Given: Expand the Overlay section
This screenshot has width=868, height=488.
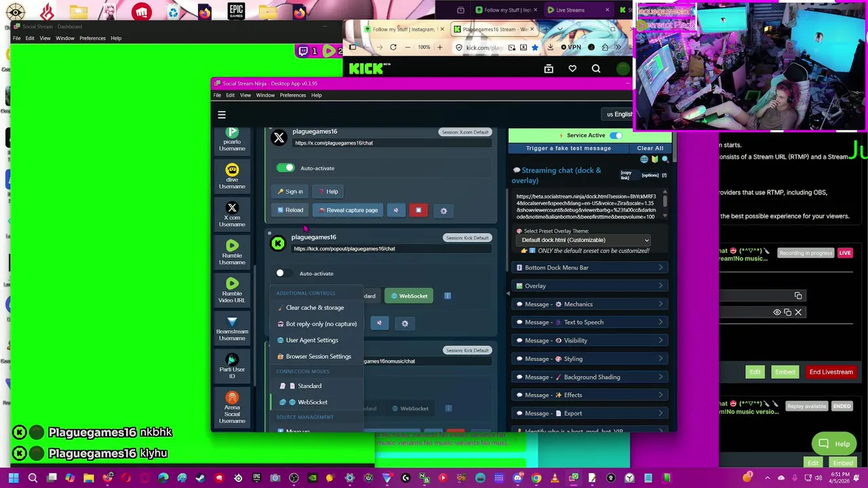Looking at the screenshot, I should (589, 286).
